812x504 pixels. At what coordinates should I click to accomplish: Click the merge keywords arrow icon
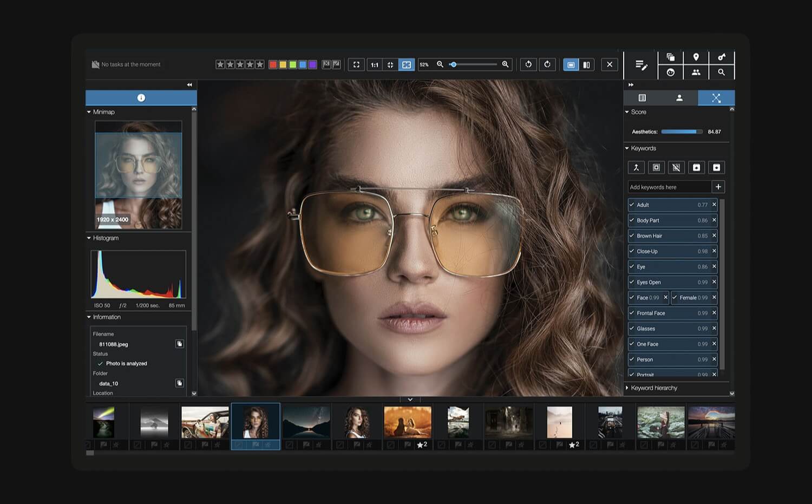pos(637,167)
